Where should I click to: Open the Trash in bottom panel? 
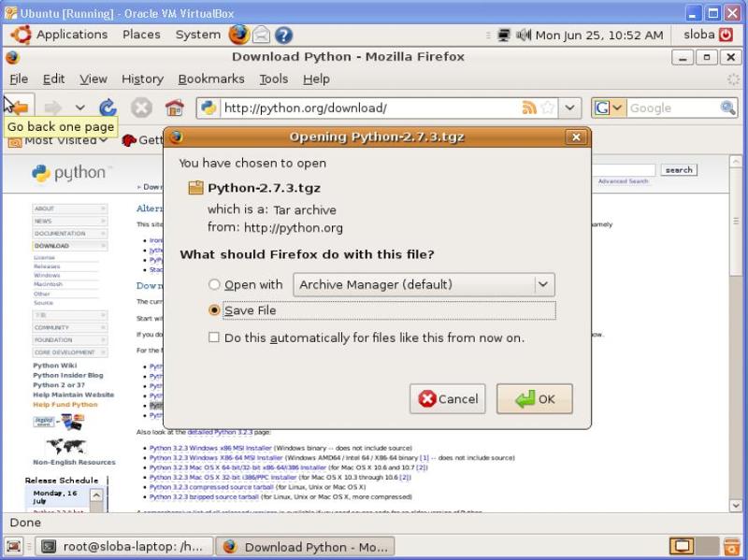click(x=731, y=547)
